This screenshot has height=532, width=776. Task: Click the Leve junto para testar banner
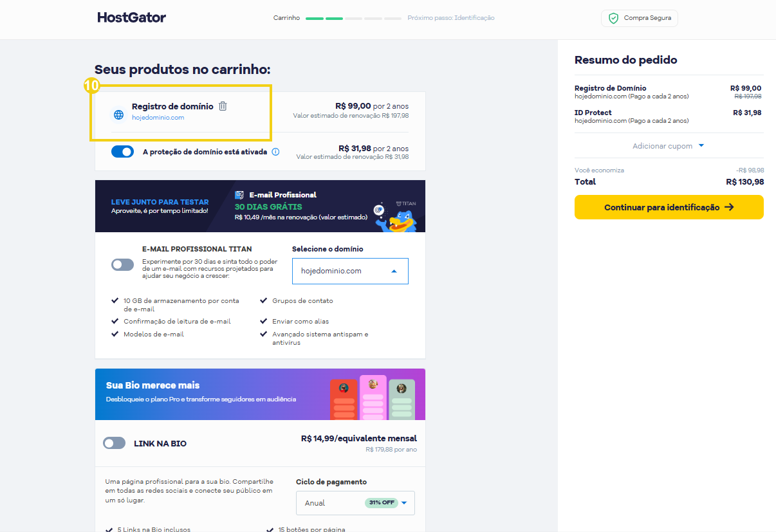(x=260, y=206)
